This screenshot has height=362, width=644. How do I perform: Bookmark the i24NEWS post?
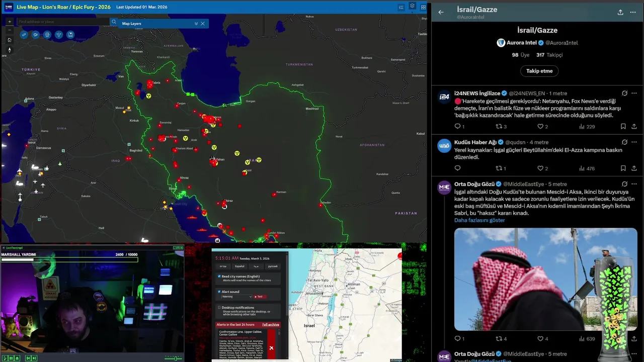(x=623, y=127)
